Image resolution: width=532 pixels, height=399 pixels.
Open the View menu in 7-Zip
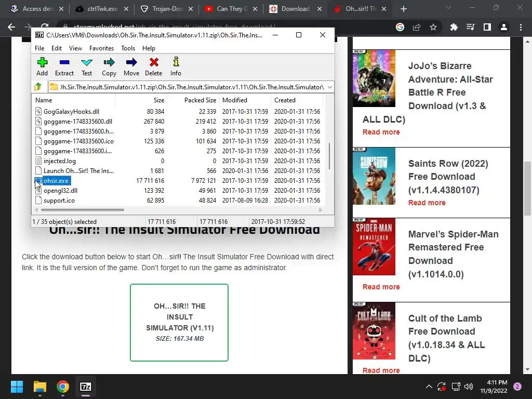pyautogui.click(x=75, y=48)
